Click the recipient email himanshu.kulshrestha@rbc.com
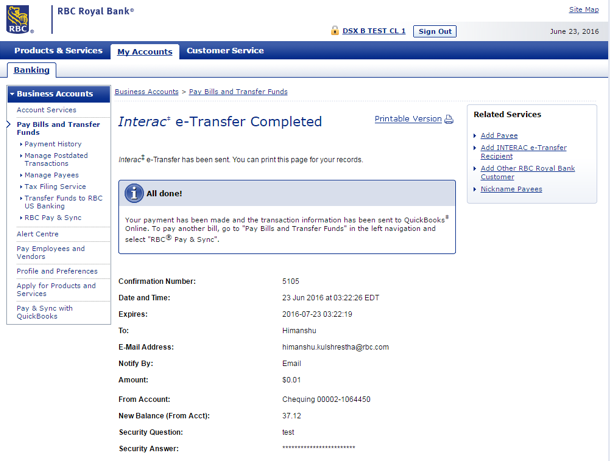610x461 pixels. coord(335,347)
